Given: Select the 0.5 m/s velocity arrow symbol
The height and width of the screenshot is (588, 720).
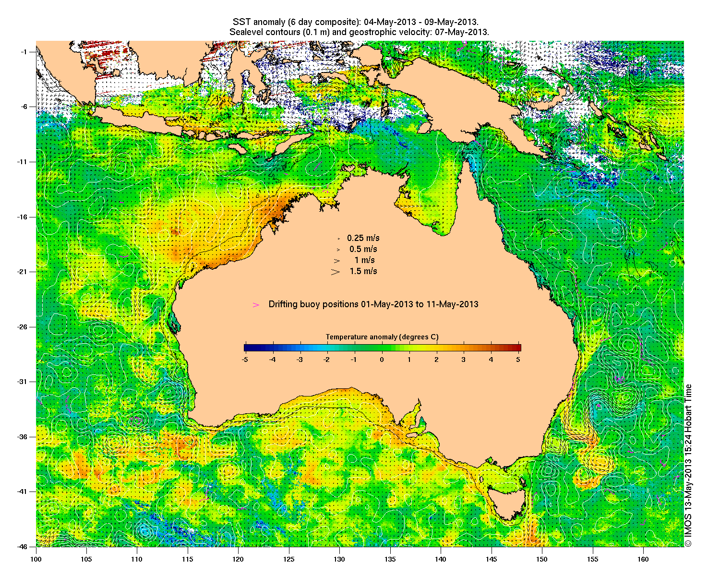Looking at the screenshot, I should coord(338,250).
